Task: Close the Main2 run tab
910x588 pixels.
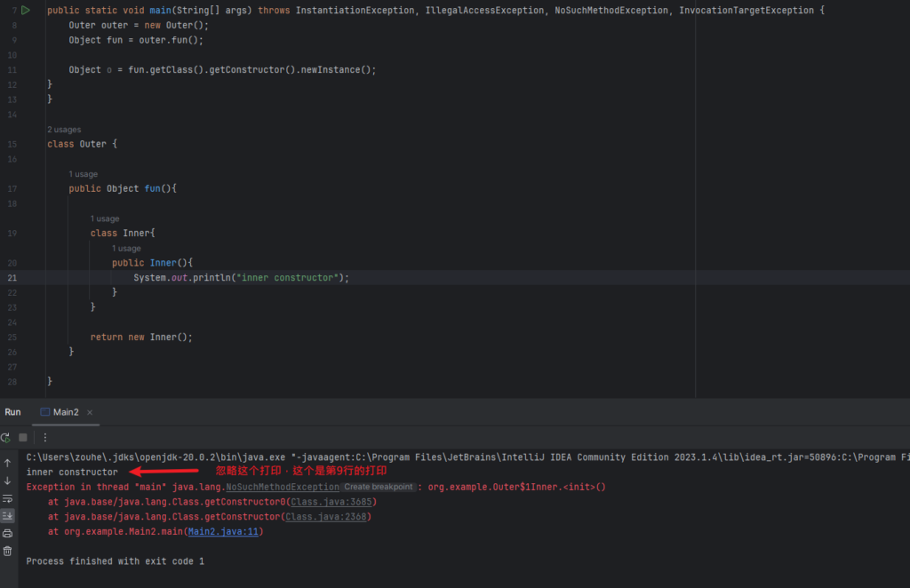Action: point(90,412)
